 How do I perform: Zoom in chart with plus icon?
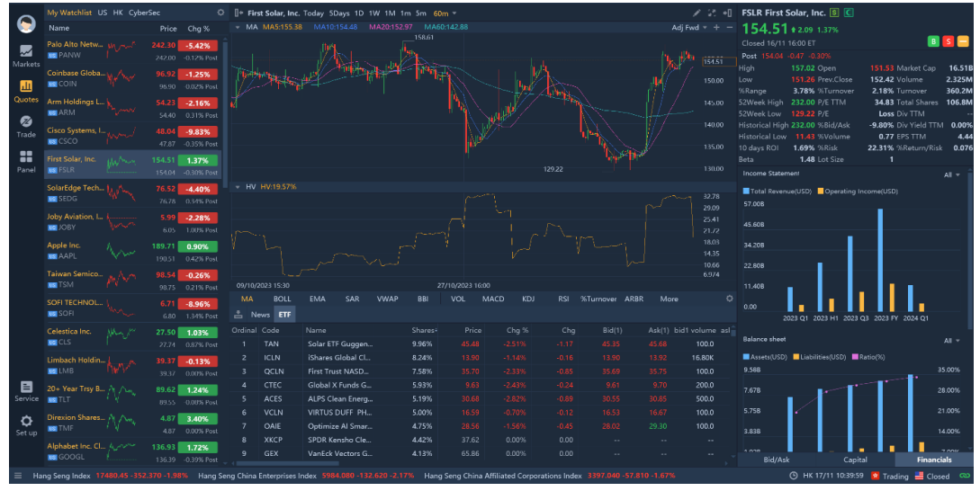716,27
